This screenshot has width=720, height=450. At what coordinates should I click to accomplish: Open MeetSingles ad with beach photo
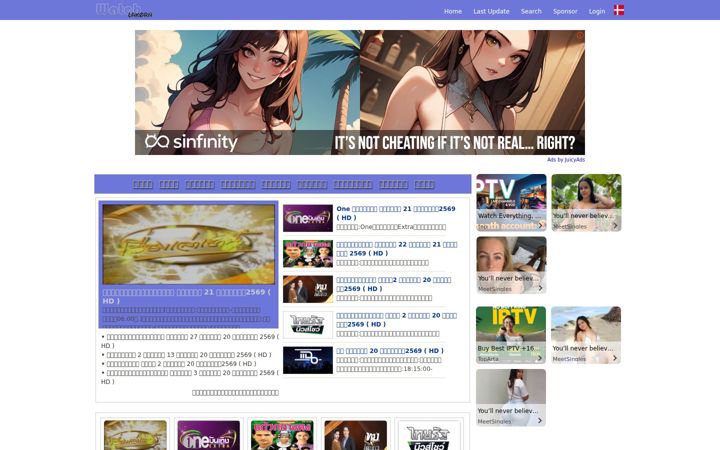coord(586,335)
